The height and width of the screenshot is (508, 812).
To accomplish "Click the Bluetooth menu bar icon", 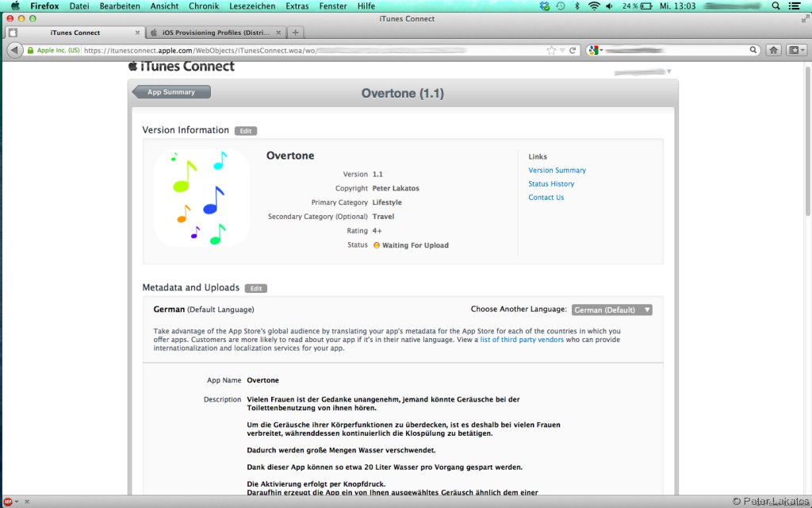I will tap(577, 6).
